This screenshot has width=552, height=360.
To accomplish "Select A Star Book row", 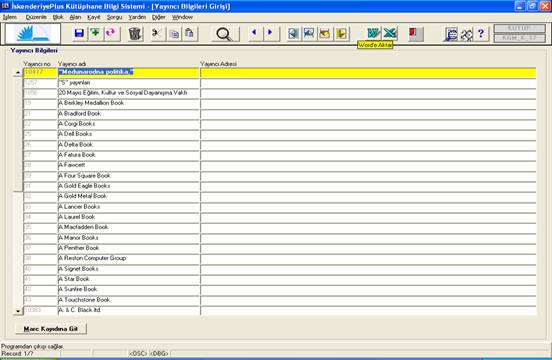I will click(128, 279).
